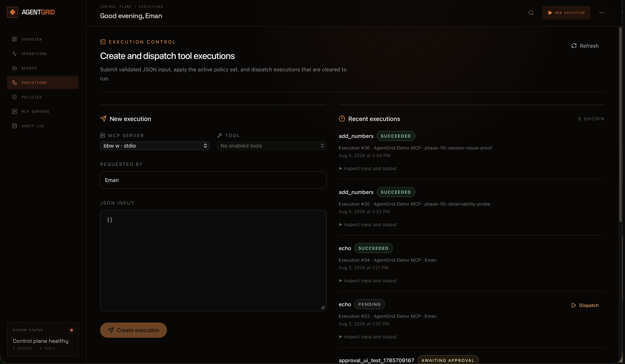The width and height of the screenshot is (625, 364).
Task: Click the AgentGrid diamond logo icon
Action: point(12,12)
